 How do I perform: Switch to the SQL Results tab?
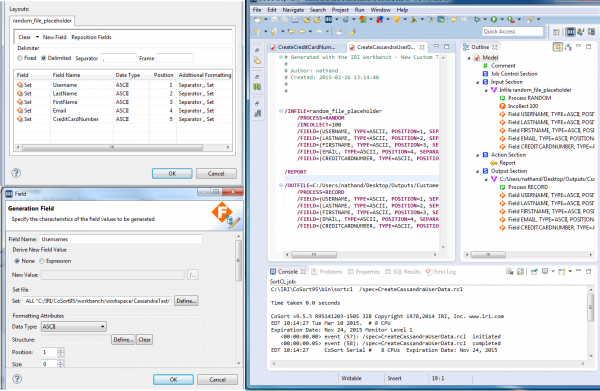pyautogui.click(x=403, y=272)
